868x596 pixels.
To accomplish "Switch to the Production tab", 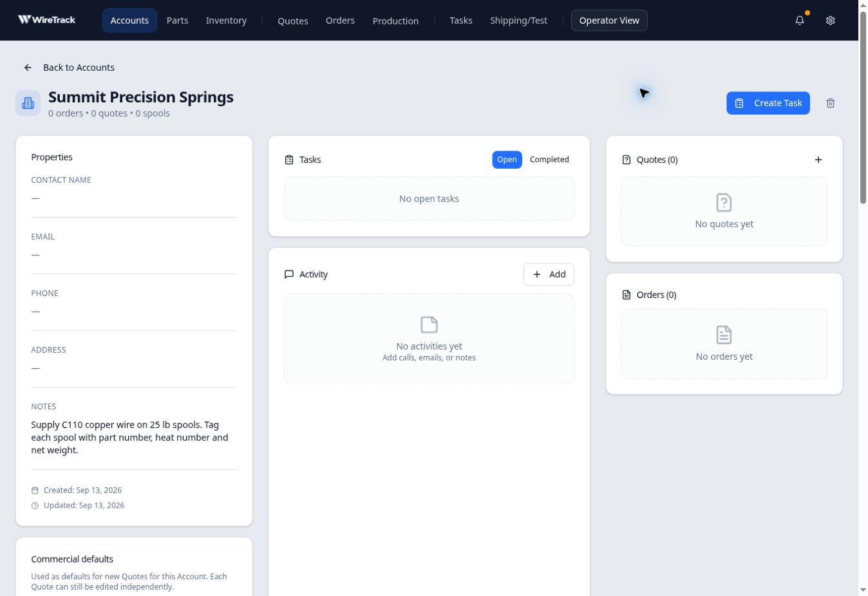I will coord(395,21).
